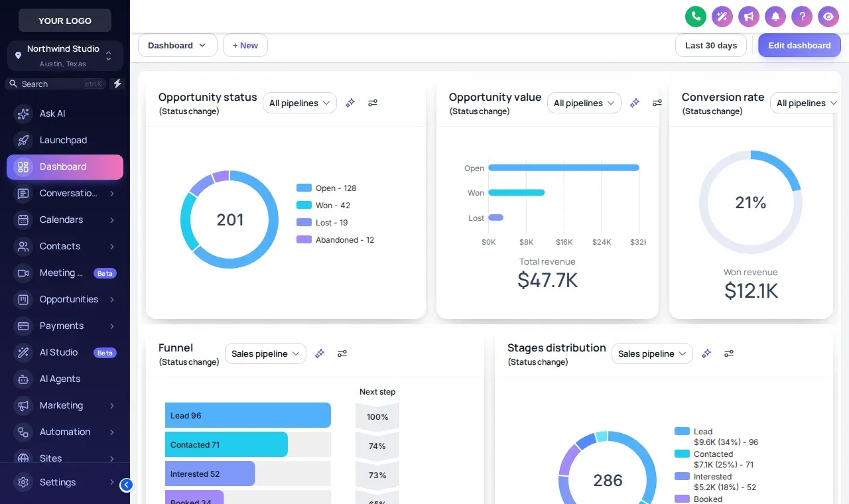Open Opportunities in the sidebar
The height and width of the screenshot is (504, 849).
pos(65,299)
